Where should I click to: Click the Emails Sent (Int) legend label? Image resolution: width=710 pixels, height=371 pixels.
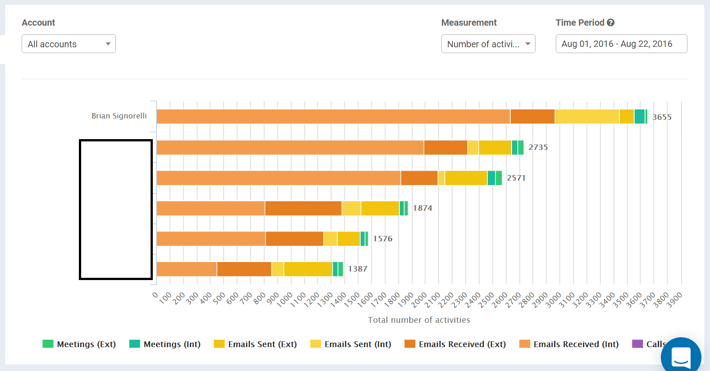[x=358, y=344]
